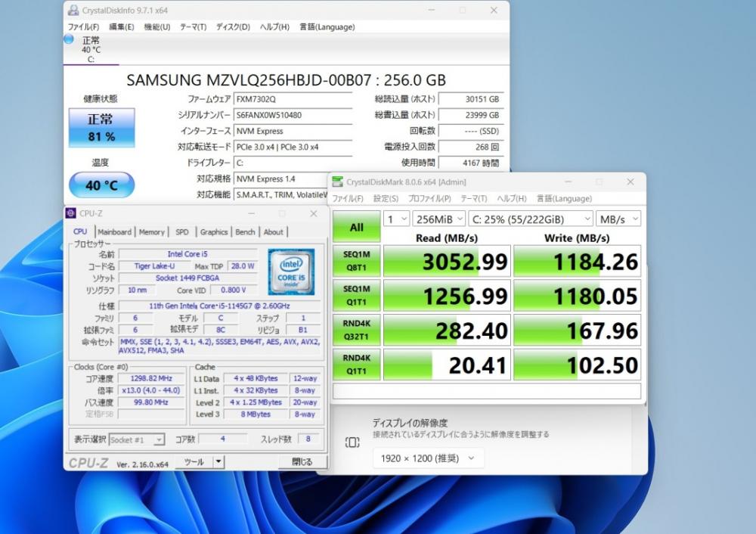Click RND4K Q32T1 write result 167.96
Screen dimensions: 756x534
[x=577, y=330]
